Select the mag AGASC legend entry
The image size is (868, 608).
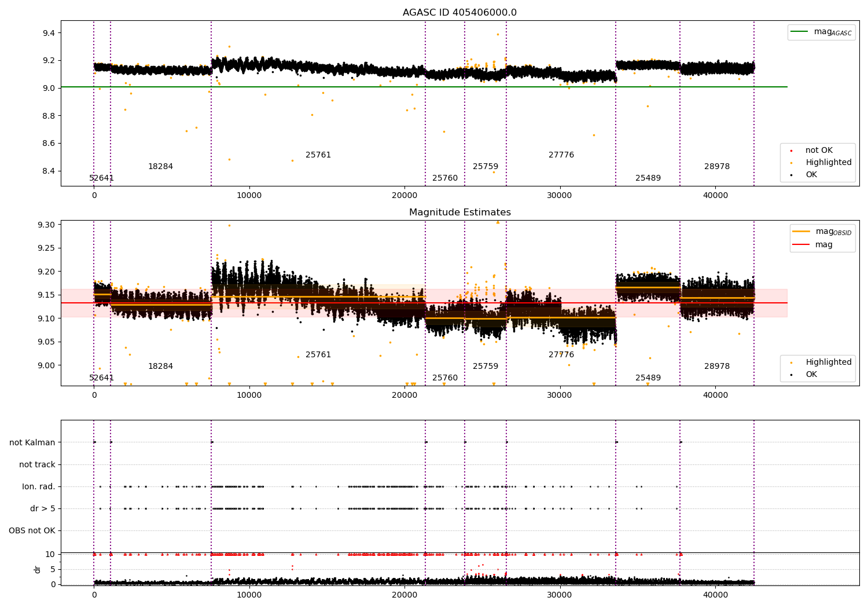click(x=822, y=32)
